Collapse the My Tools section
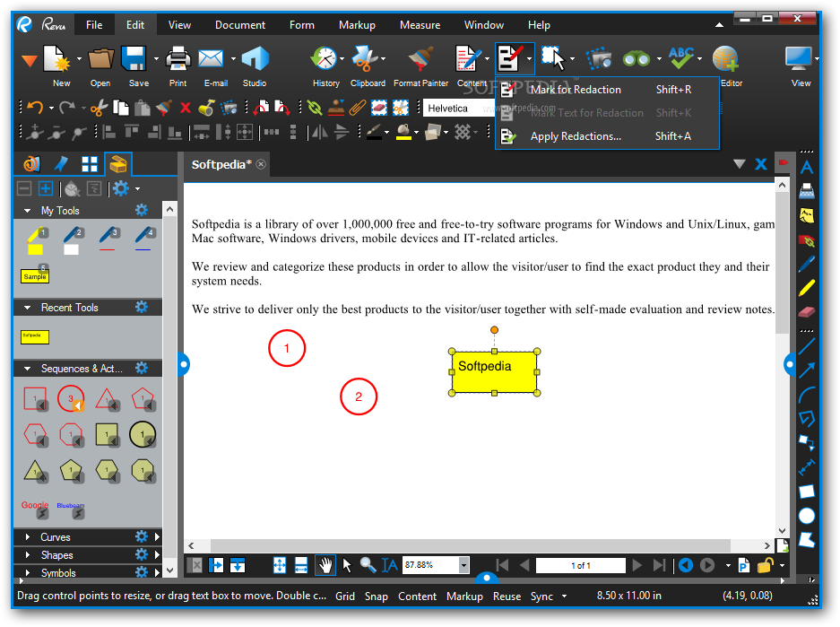 [27, 211]
